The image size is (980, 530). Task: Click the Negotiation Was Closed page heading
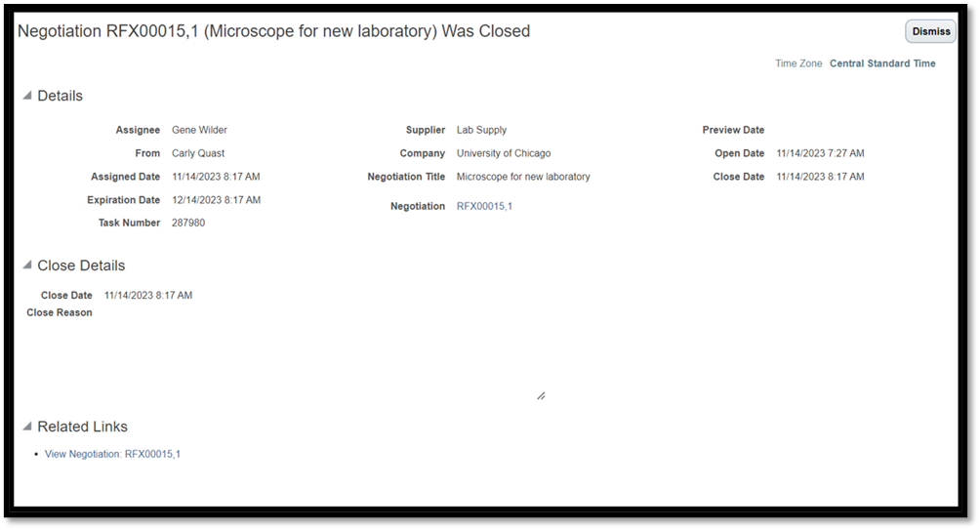tap(274, 31)
